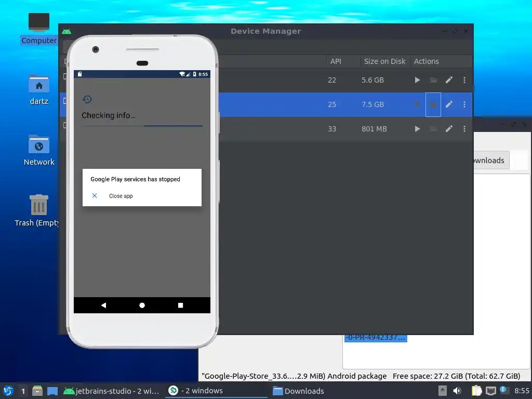Edit the API 25 virtual device
532x399 pixels.
449,104
